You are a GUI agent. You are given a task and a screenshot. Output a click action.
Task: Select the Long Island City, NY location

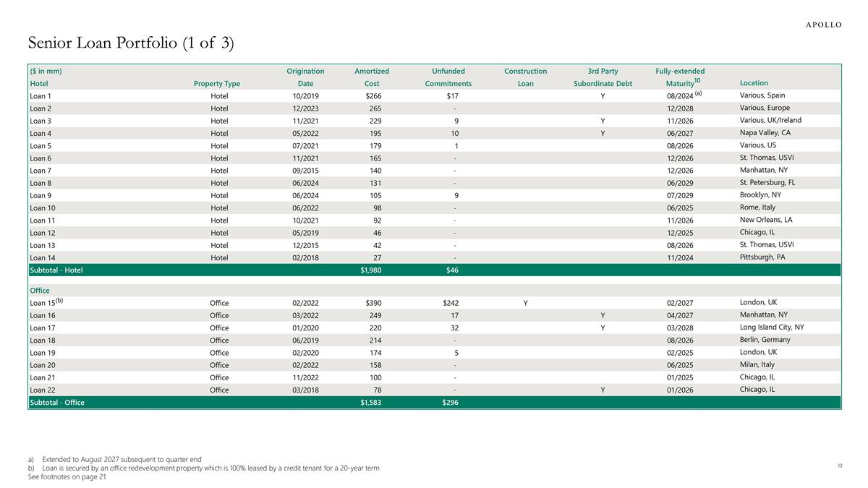tap(772, 328)
